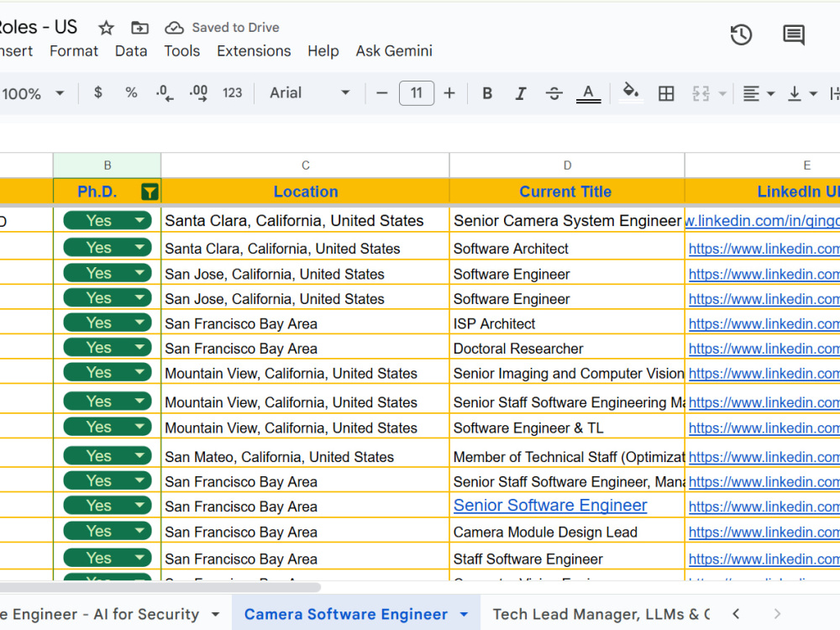Viewport: 840px width, 630px height.
Task: Open the Format menu
Action: [74, 51]
